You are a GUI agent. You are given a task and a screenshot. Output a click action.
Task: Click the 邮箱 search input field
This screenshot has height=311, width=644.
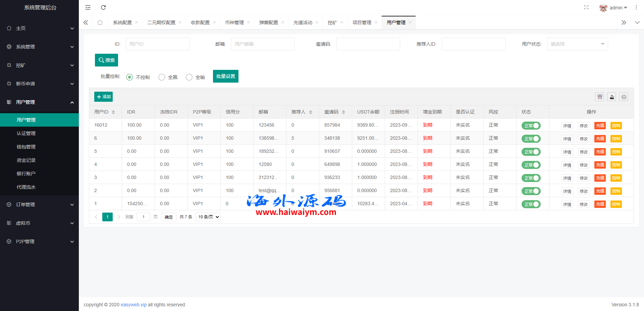tap(263, 44)
